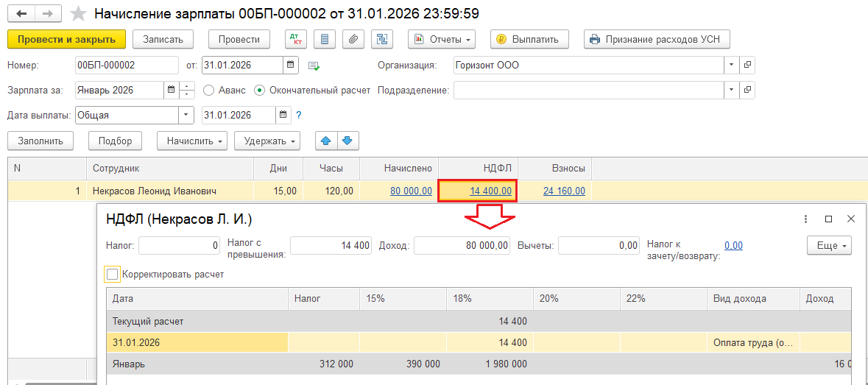Open calendar for payment date

click(283, 115)
